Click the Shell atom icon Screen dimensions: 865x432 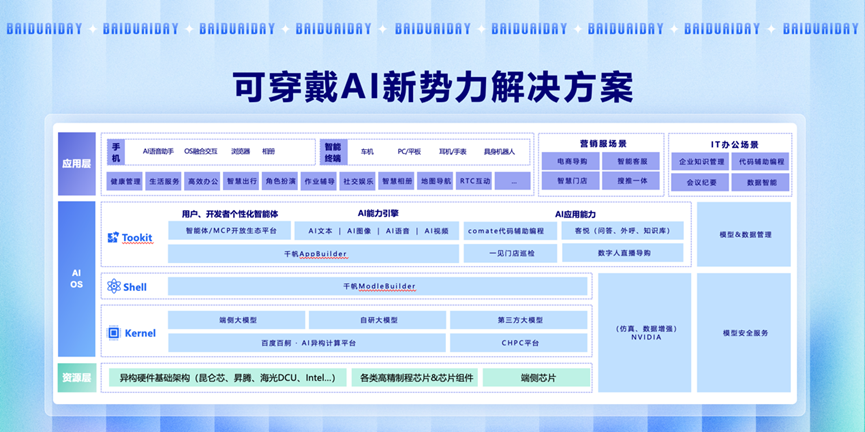(114, 286)
